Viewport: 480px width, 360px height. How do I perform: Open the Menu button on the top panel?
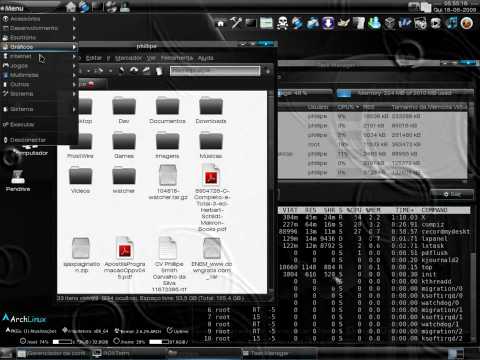(13, 8)
